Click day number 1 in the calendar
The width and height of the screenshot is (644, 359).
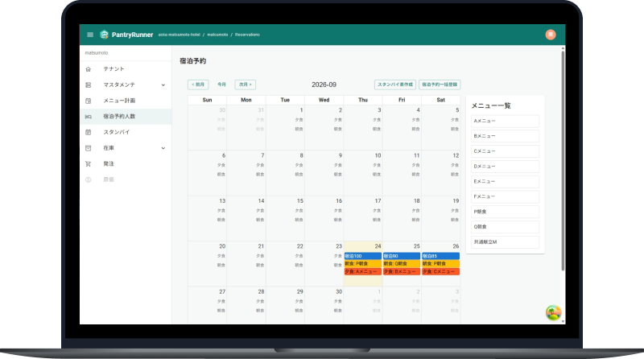(301, 110)
